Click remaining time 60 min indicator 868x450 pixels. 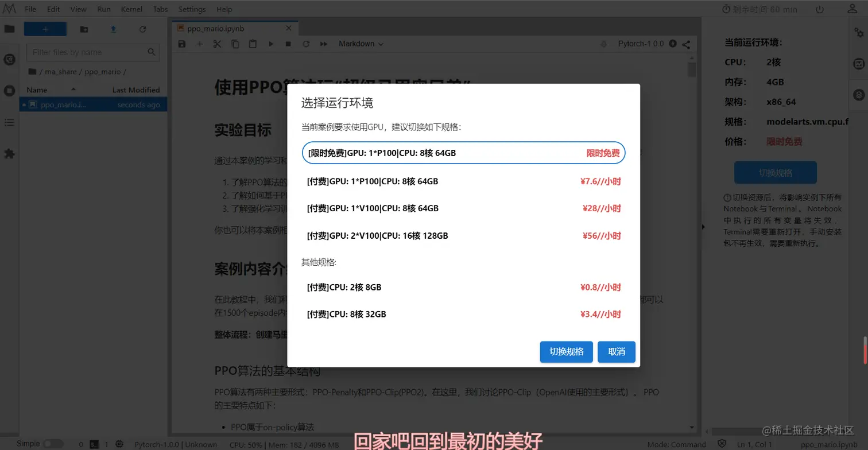click(x=760, y=9)
